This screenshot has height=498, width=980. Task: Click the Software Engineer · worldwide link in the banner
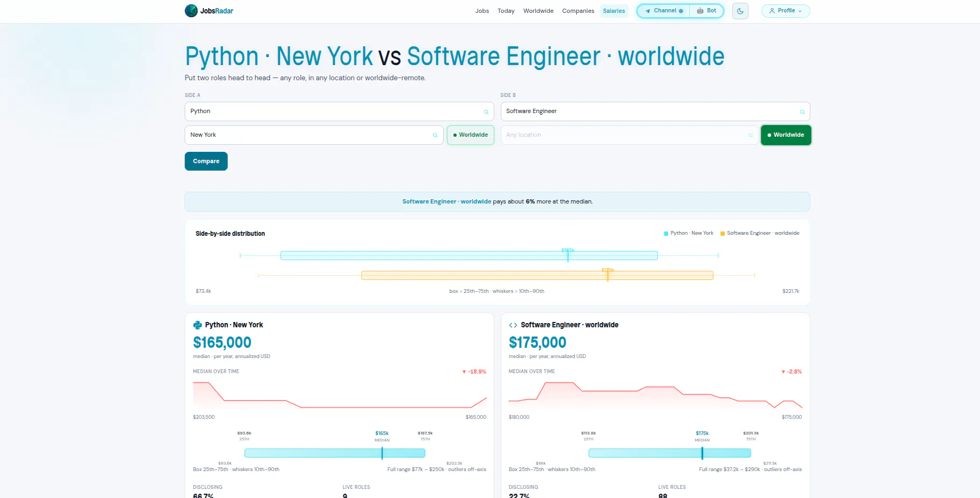tap(446, 201)
